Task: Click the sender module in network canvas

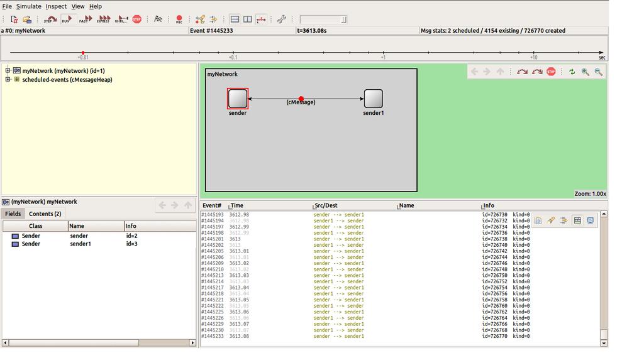Action: tap(237, 99)
